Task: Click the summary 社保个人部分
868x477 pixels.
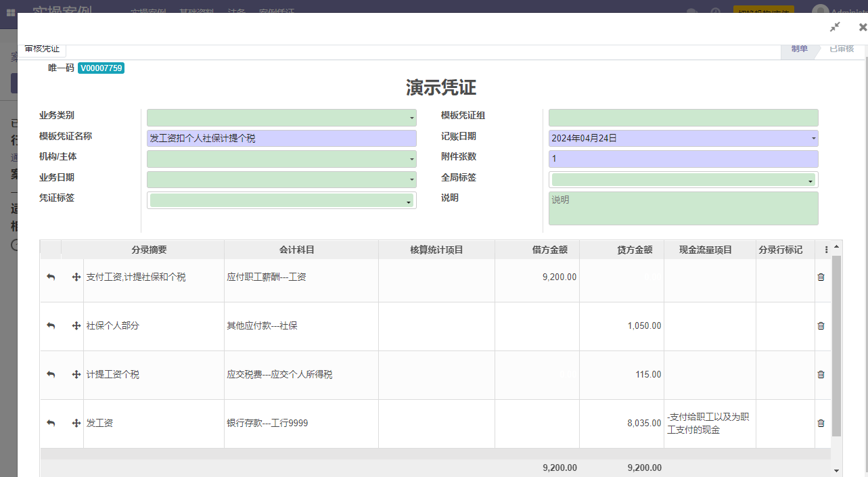Action: 112,325
